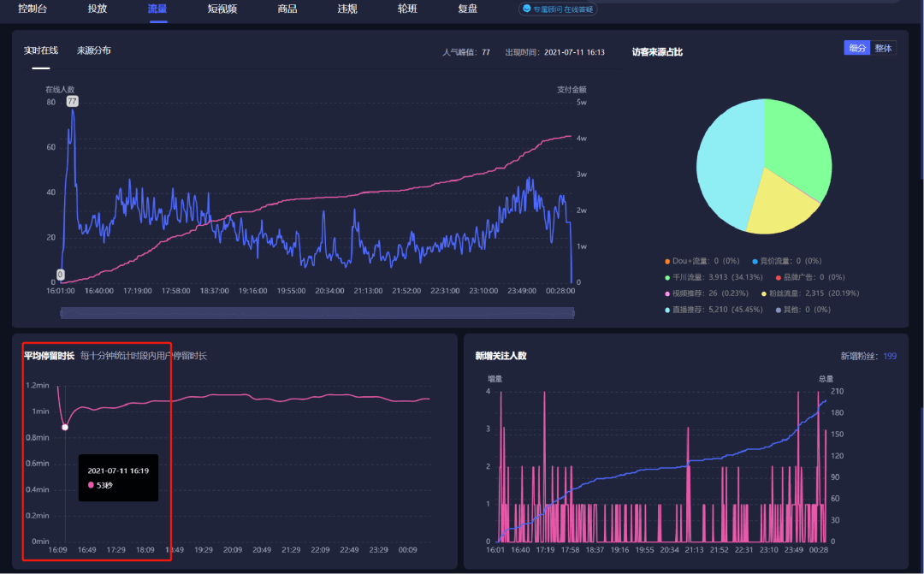Hide 粉丝流量 legend series
This screenshot has width=924, height=574.
(x=810, y=293)
